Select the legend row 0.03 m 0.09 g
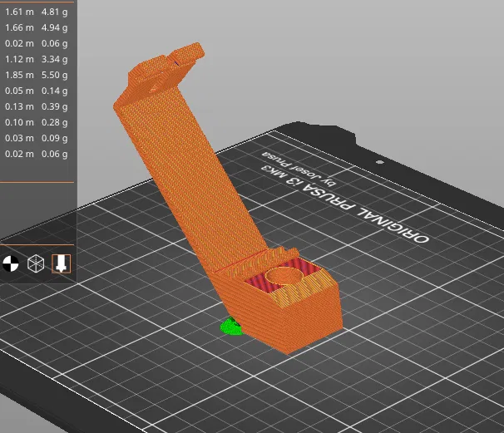The height and width of the screenshot is (433, 504). point(37,138)
